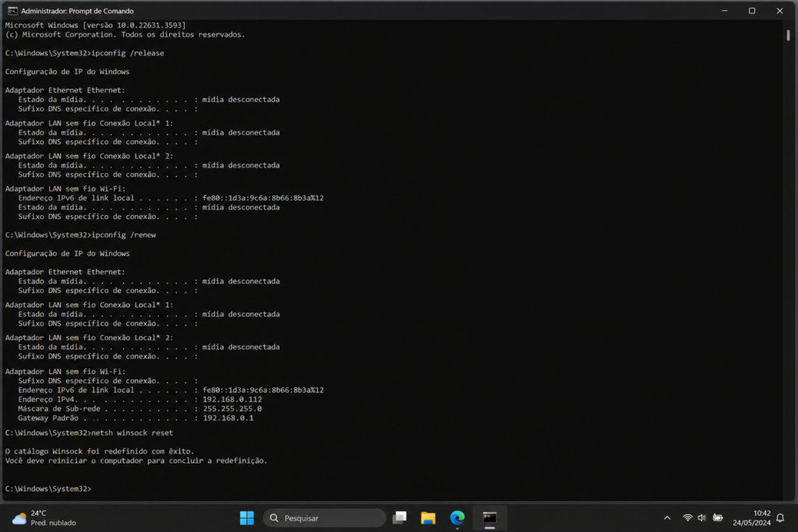Open the clock showing 10:42
This screenshot has width=798, height=532.
coord(752,518)
